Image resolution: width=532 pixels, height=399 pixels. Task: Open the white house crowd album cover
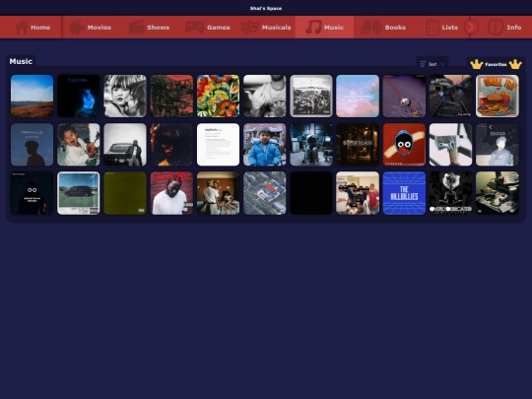[311, 96]
